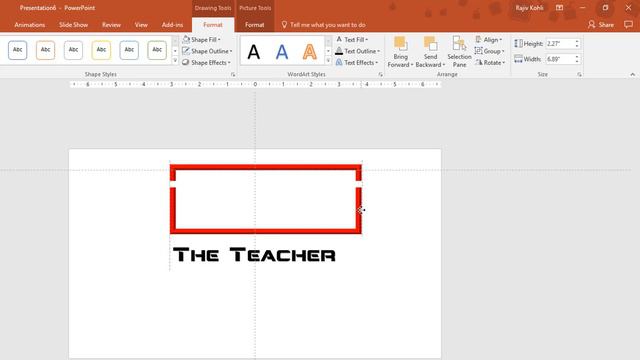
Task: Apply the blue A WordArt style
Action: [282, 52]
